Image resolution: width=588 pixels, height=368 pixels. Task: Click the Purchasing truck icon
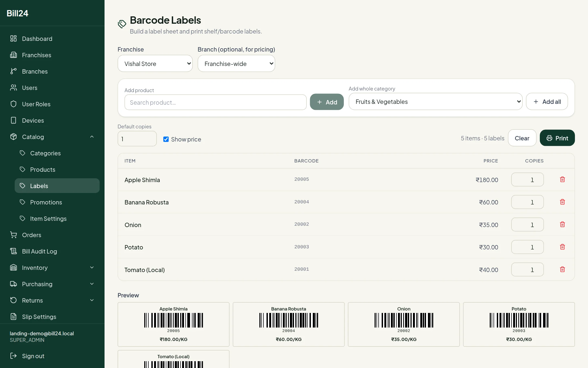click(13, 284)
